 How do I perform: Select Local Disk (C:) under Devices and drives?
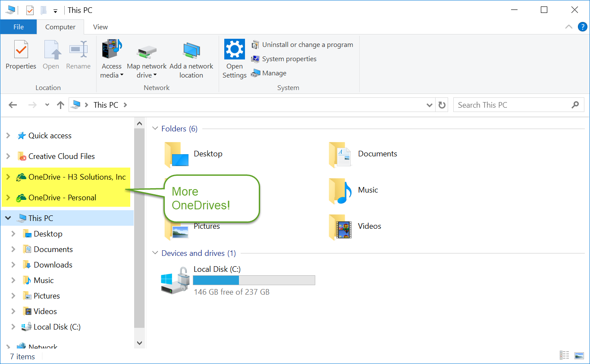217,269
